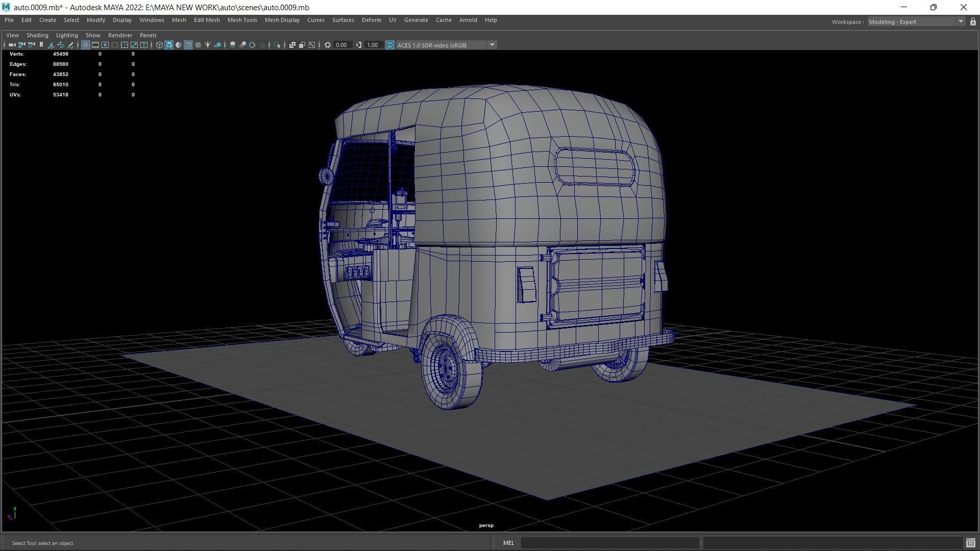Click the Exposure value field 0.00
This screenshot has width=980, height=551.
coord(342,45)
